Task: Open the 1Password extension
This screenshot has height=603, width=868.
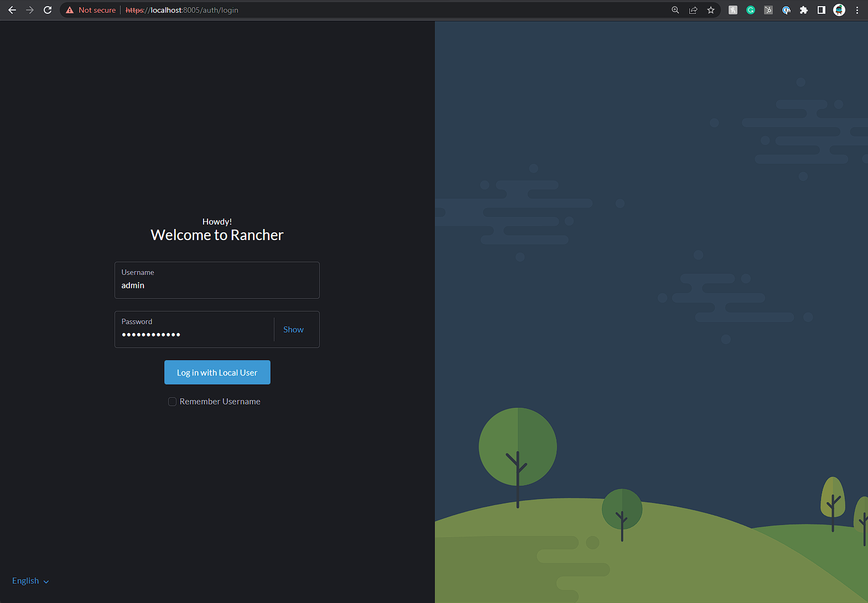Action: pos(786,10)
